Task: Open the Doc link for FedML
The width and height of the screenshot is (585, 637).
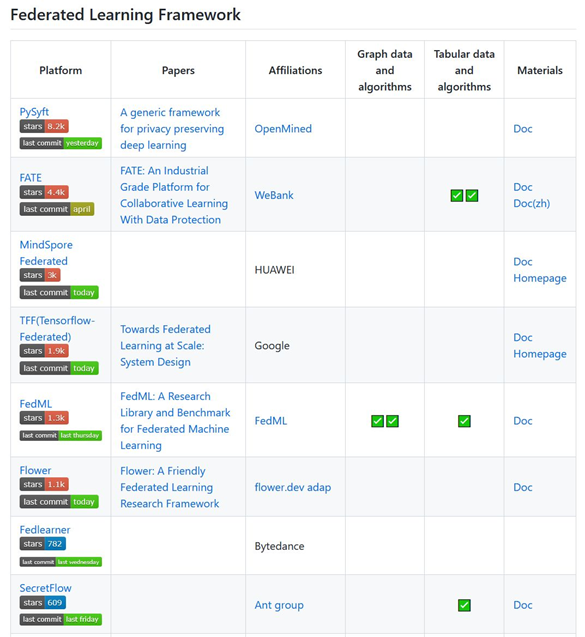Action: [x=523, y=421]
